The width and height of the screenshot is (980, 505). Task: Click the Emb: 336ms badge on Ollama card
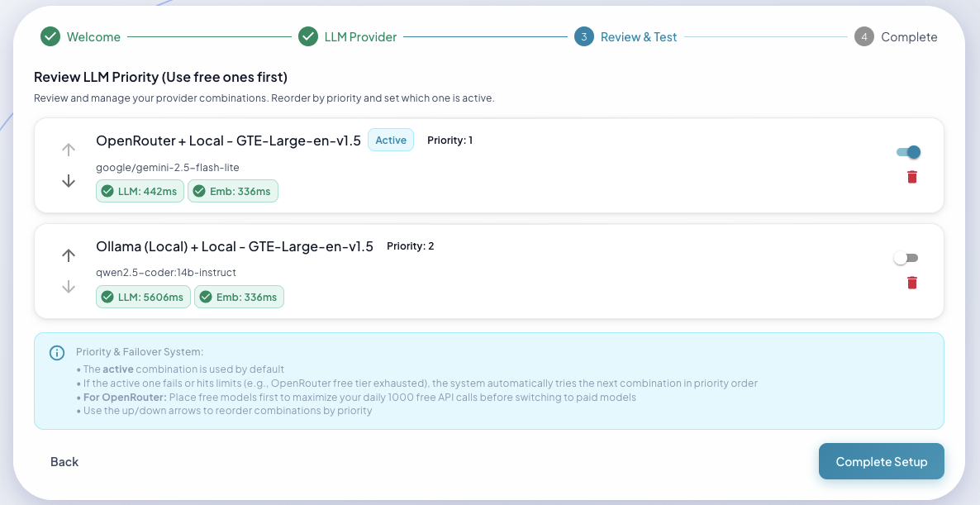tap(239, 297)
